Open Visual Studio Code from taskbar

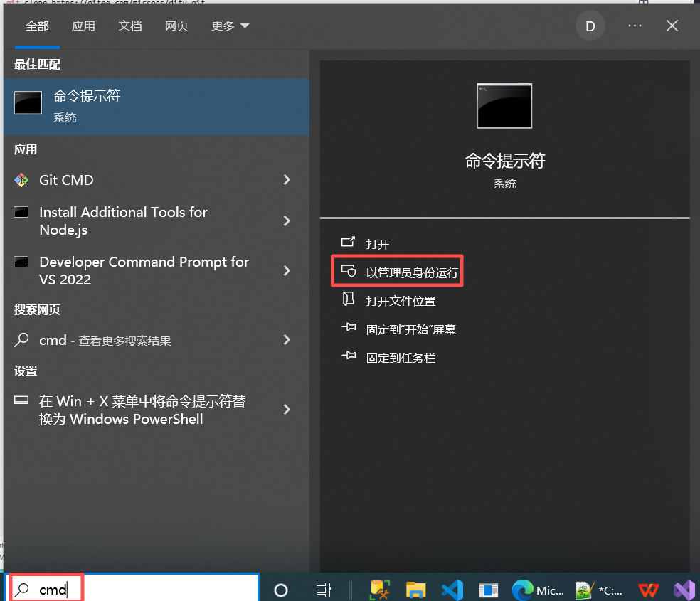click(452, 590)
